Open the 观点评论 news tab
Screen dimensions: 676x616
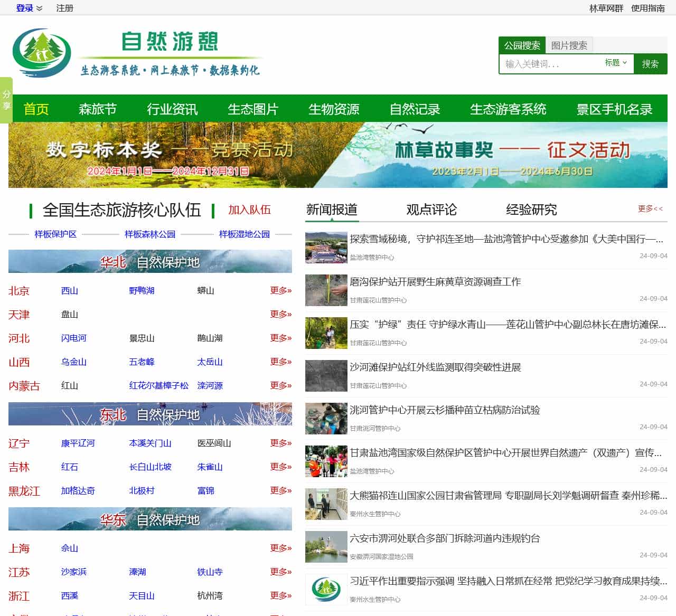[431, 210]
